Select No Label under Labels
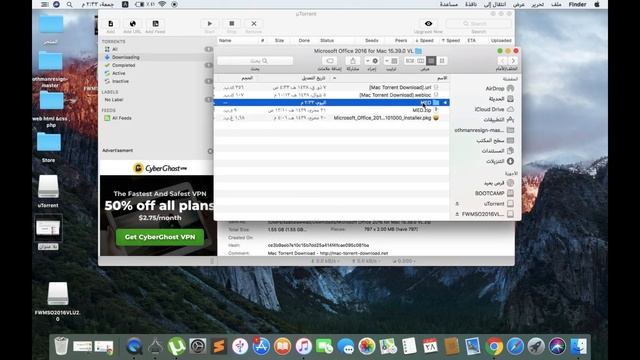640x360 pixels. 114,100
